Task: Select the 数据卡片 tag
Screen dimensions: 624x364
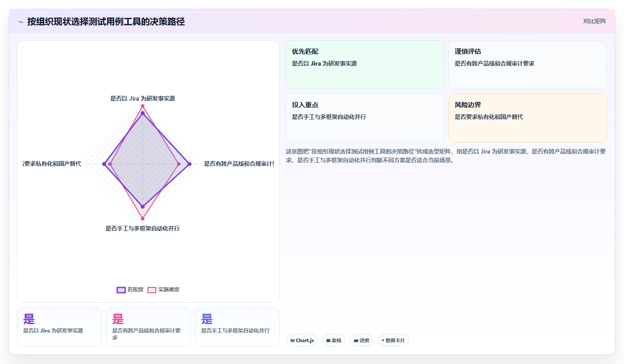Action: [x=393, y=340]
